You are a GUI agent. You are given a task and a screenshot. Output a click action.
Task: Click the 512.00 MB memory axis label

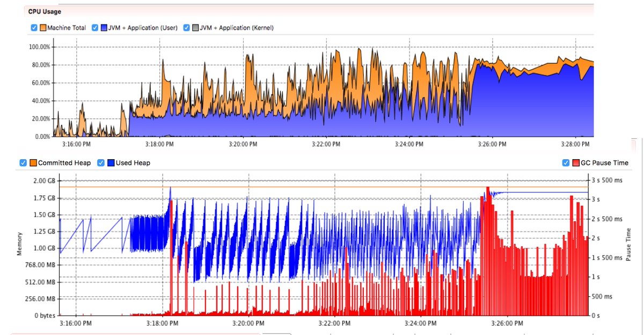point(41,282)
